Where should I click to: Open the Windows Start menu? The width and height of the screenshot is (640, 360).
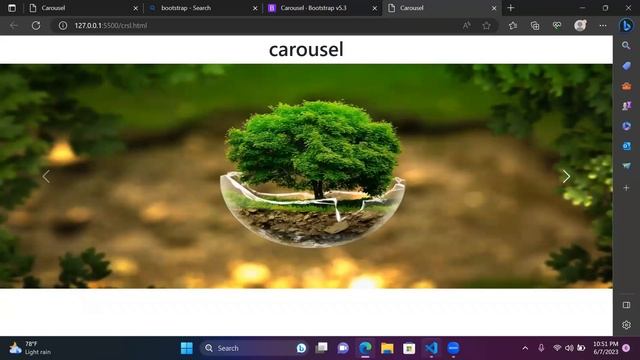click(187, 348)
